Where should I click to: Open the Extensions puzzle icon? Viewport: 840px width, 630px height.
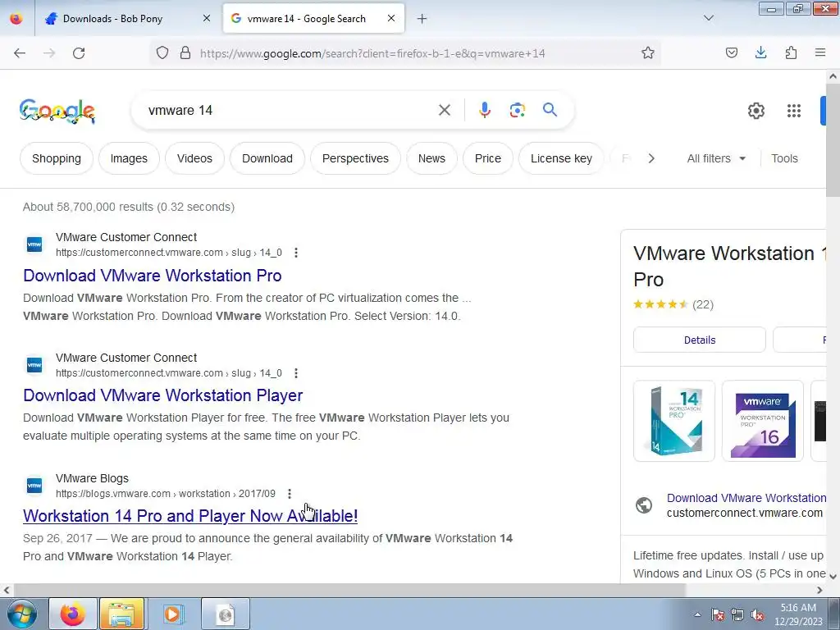(x=791, y=53)
